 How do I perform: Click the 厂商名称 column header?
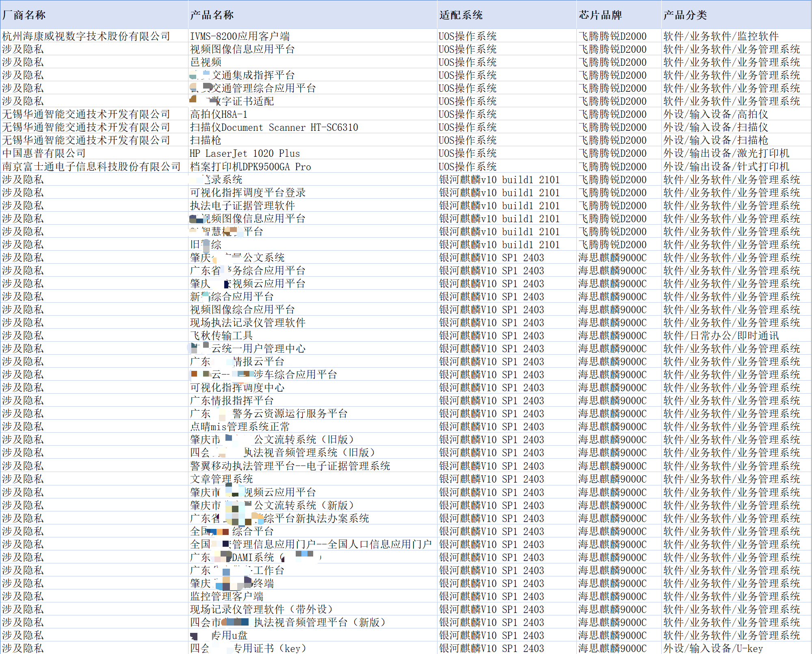click(x=24, y=15)
